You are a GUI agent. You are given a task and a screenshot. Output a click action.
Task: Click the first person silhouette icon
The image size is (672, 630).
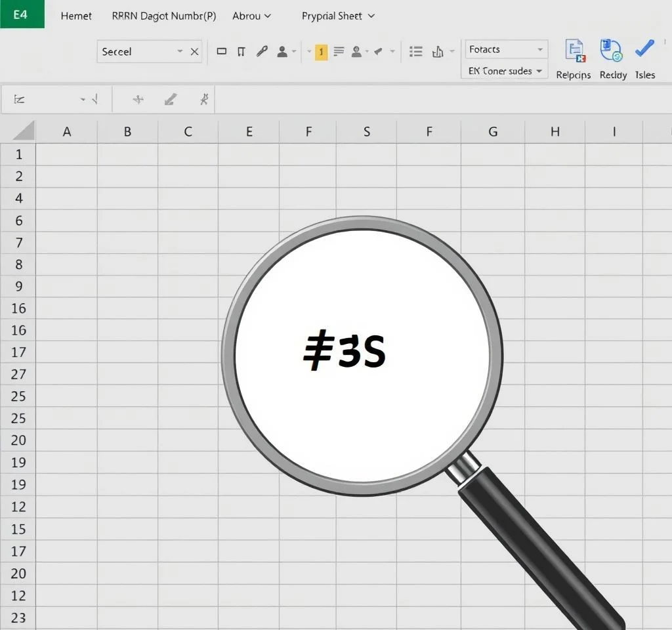(282, 52)
